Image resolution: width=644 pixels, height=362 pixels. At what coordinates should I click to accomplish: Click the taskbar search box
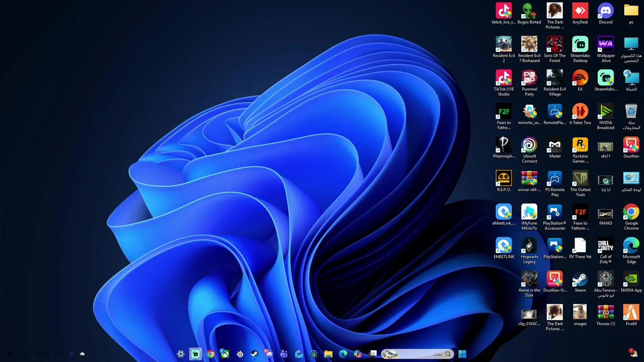click(418, 354)
